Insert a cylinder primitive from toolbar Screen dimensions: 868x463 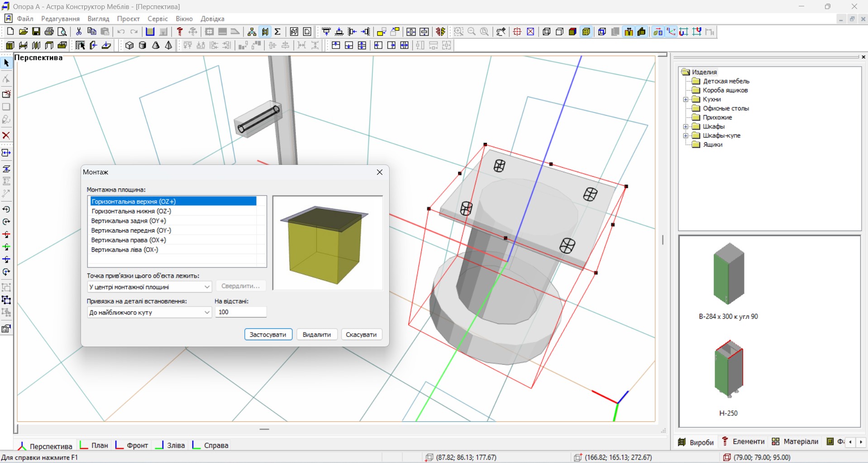[143, 45]
